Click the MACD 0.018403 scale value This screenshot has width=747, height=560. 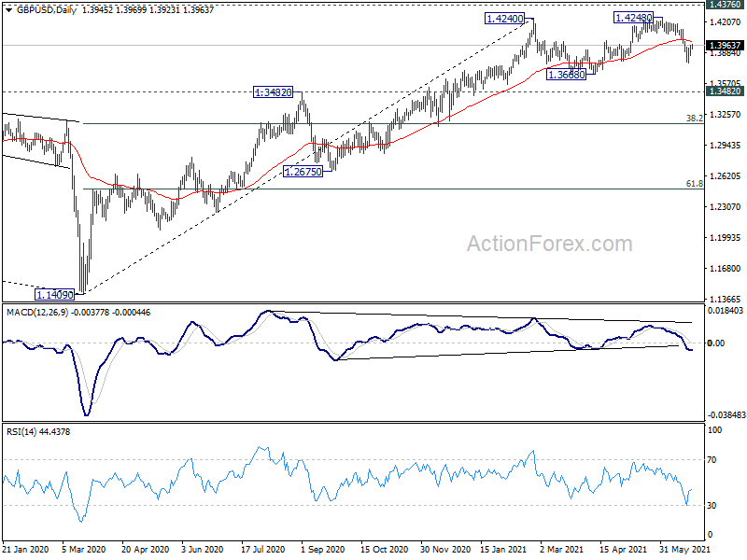point(725,311)
